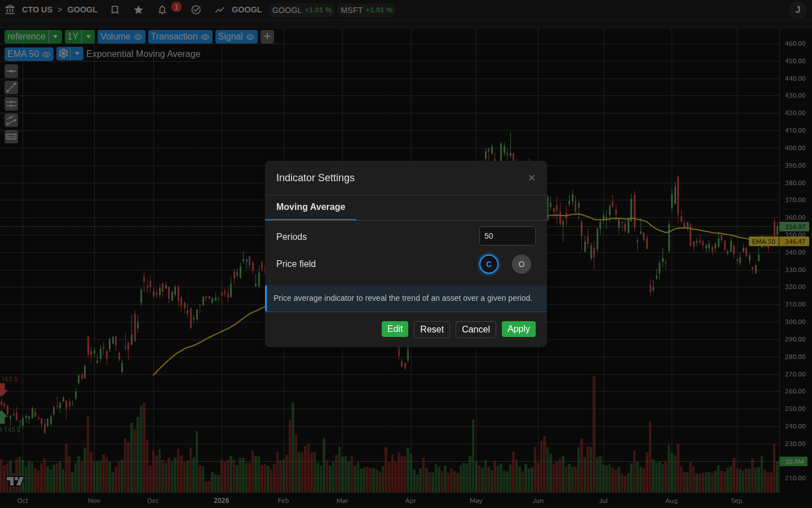Open the J user avatar

(x=798, y=10)
